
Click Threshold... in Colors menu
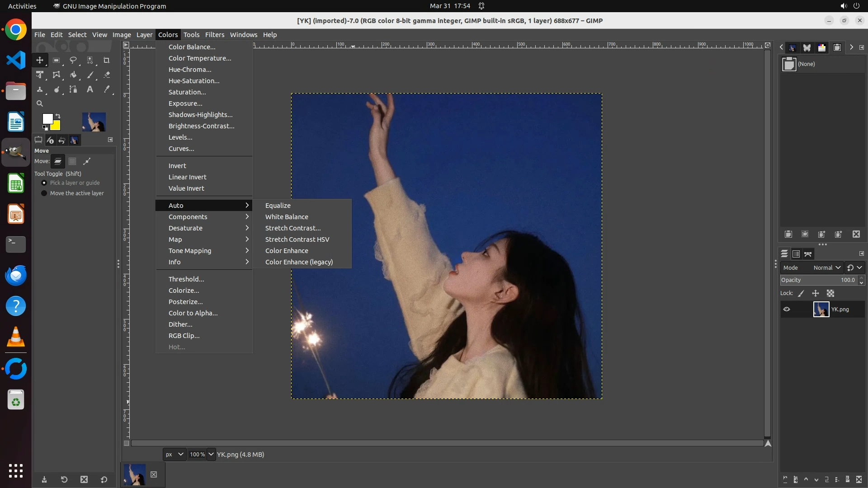186,279
